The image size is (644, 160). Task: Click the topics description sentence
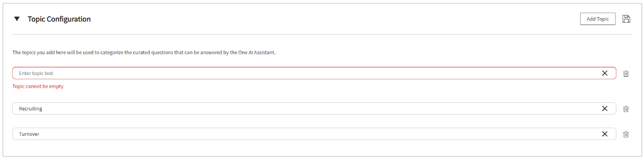click(144, 52)
